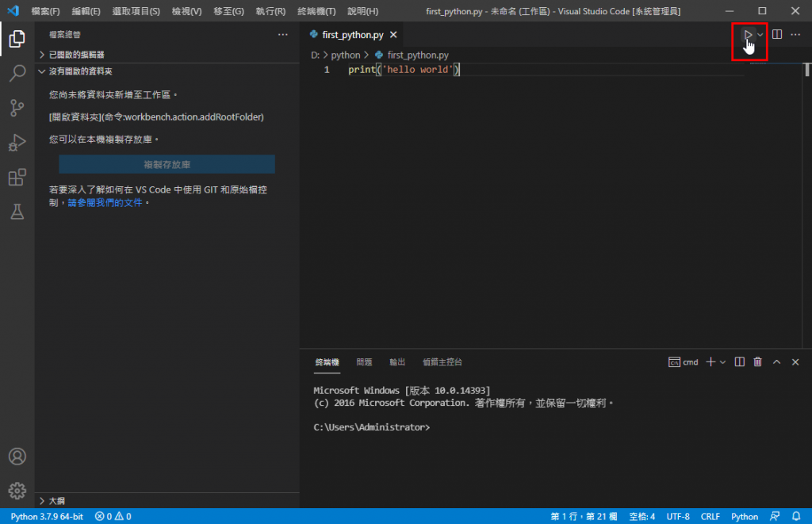Click the VS Code logo icon in title bar

(x=13, y=10)
